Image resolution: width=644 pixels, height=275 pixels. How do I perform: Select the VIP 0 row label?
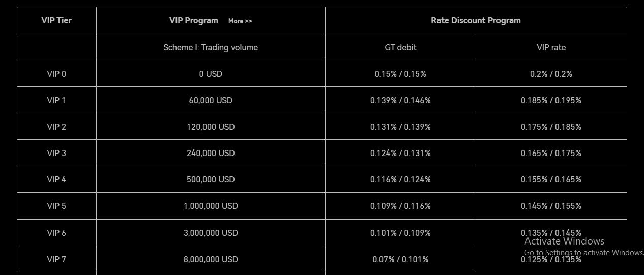[x=56, y=74]
